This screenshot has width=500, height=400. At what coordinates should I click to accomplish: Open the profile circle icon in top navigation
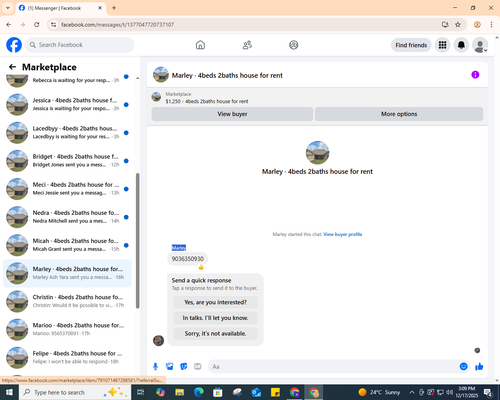point(294,45)
